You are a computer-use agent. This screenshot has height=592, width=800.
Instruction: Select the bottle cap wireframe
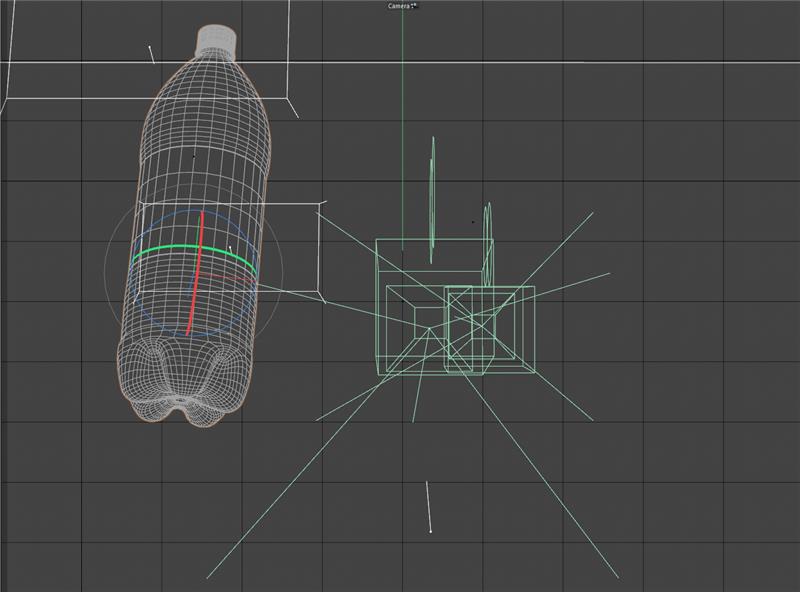(x=216, y=38)
